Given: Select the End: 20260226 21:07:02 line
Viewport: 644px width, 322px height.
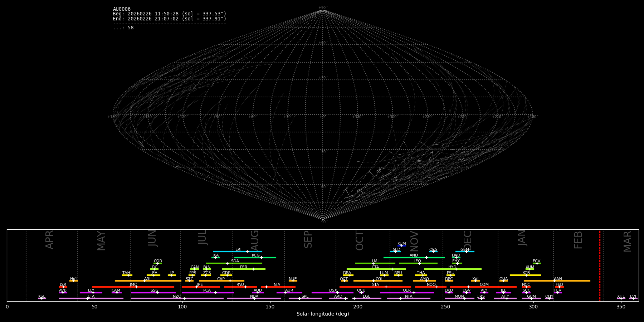Looking at the screenshot, I should [x=170, y=19].
